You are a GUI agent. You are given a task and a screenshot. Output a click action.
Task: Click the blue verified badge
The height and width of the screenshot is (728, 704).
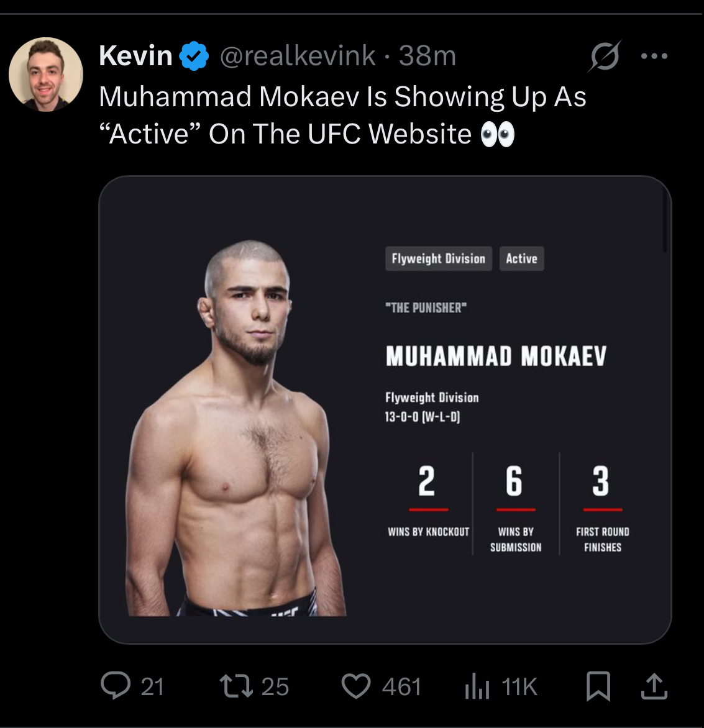pos(194,57)
